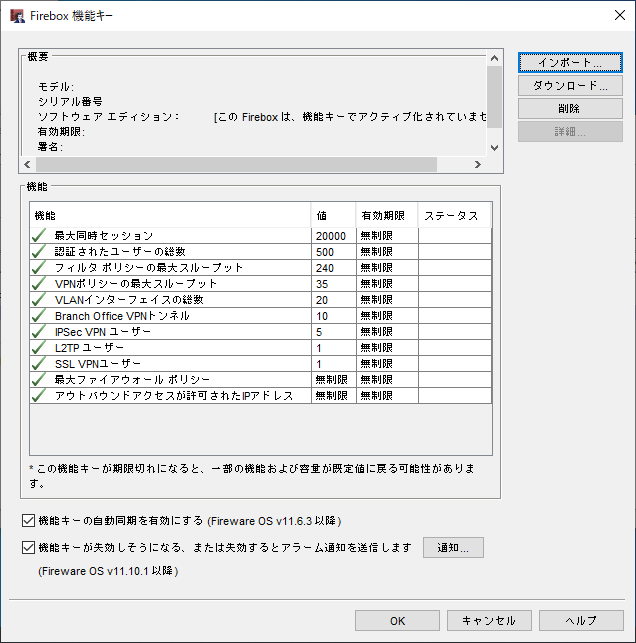Click checkmark icon for VLANインターフェイスの総数

point(39,300)
